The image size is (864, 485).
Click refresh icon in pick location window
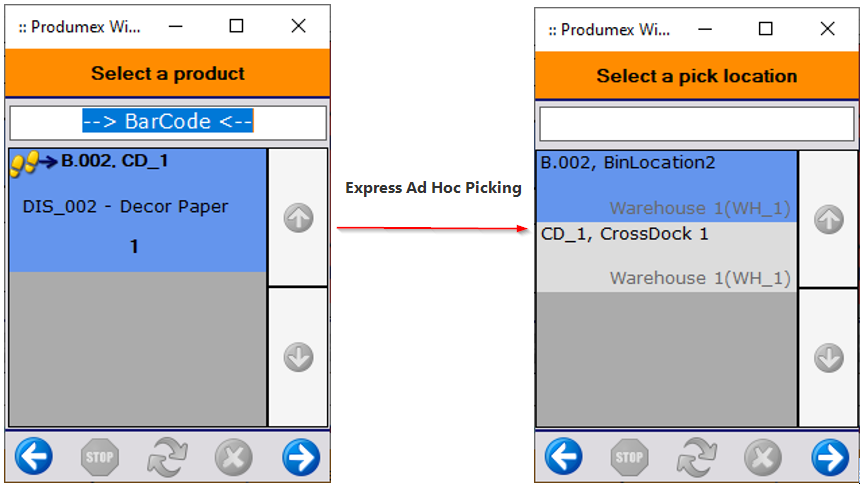[x=697, y=457]
